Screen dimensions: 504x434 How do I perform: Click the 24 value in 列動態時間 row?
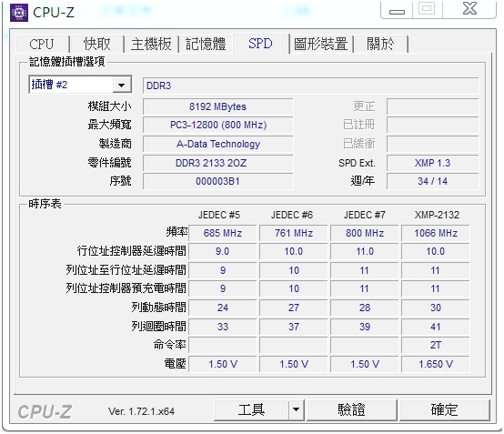pyautogui.click(x=222, y=308)
